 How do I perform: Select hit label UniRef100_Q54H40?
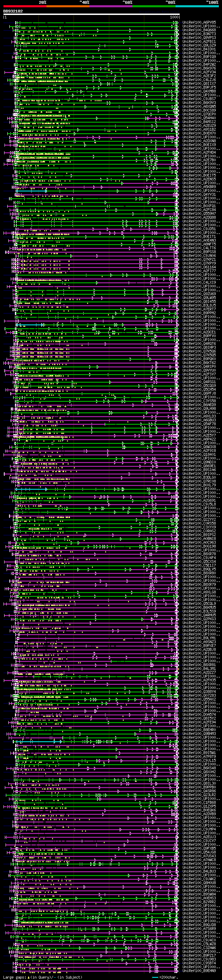coord(199,118)
